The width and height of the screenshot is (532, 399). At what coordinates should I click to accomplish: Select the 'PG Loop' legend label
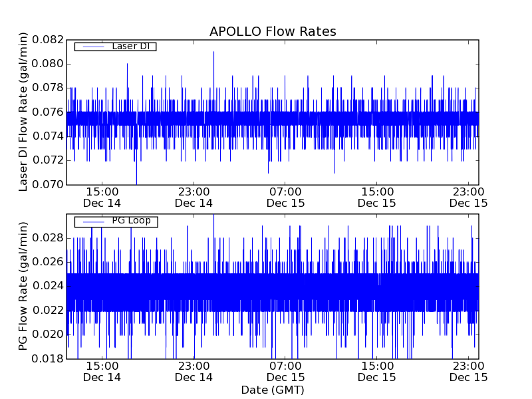tap(132, 221)
